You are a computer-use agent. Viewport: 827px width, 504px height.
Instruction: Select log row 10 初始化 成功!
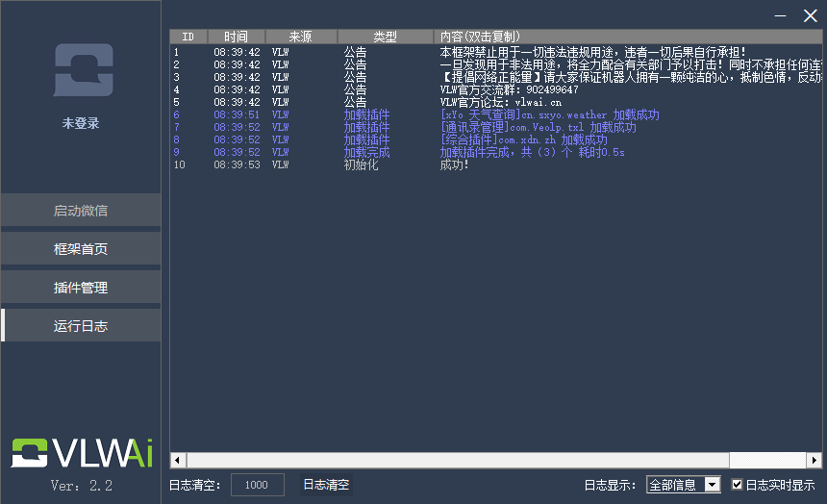click(496, 164)
